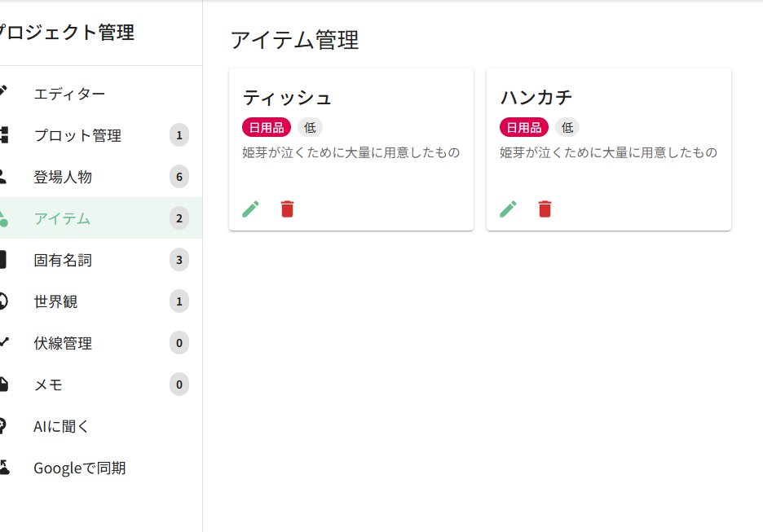Click the 低 priority chip on ハンカチ card

(567, 127)
